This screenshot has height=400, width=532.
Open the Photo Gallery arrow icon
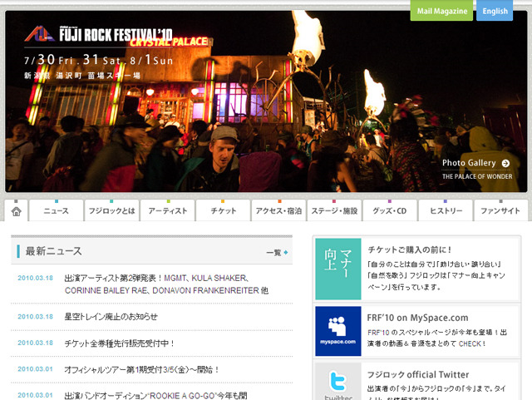click(505, 163)
